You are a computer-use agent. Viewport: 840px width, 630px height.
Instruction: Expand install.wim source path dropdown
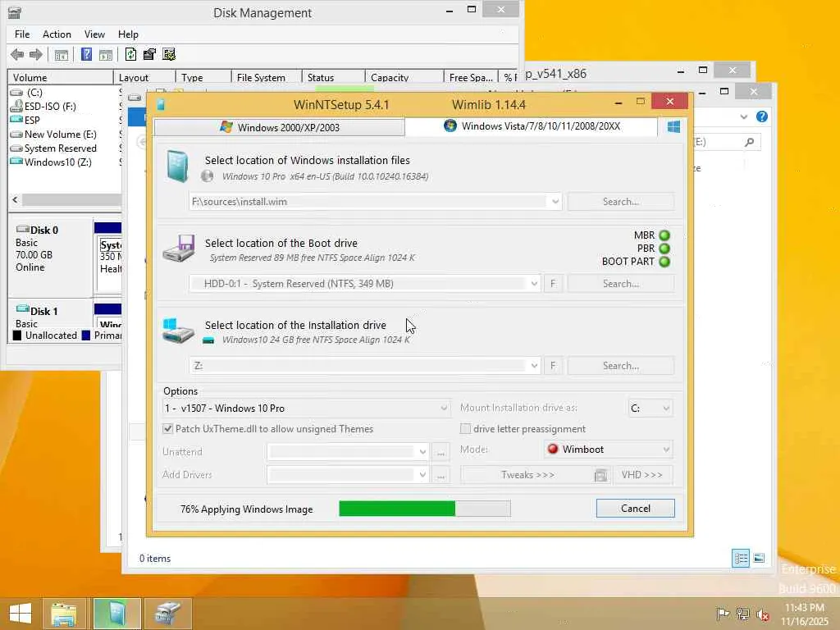555,202
